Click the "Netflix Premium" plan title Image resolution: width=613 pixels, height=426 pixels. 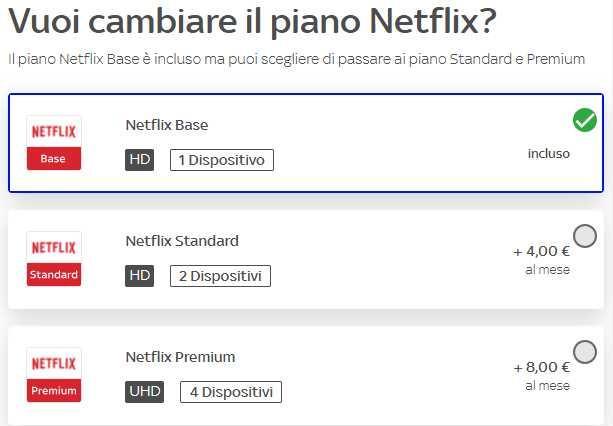(x=180, y=357)
